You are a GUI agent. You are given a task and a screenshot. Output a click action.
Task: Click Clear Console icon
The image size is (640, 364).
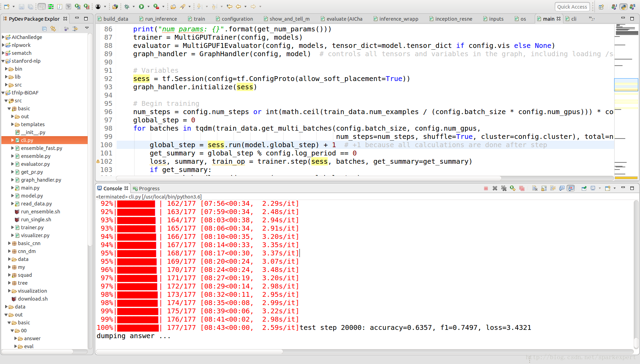pyautogui.click(x=534, y=188)
